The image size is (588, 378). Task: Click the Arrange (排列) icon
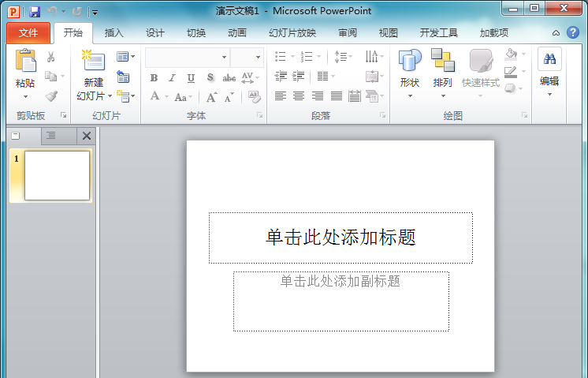442,62
